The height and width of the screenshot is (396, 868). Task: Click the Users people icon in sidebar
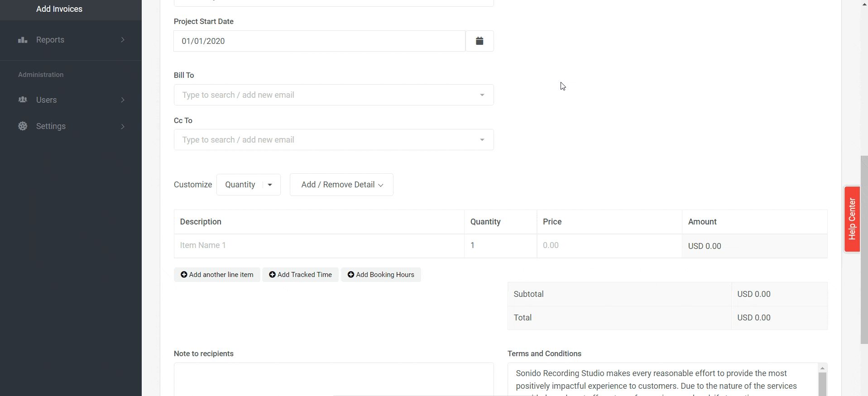(x=23, y=100)
